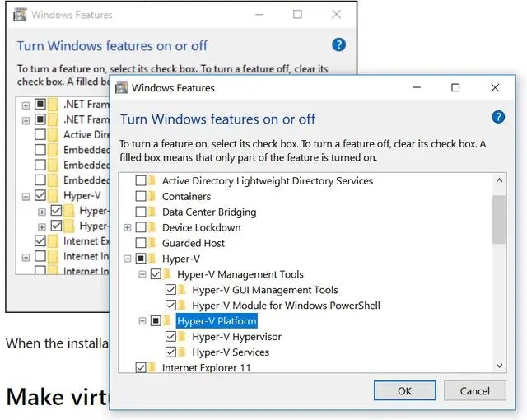527x420 pixels.
Task: Minimize the front Windows Features window
Action: (417, 87)
